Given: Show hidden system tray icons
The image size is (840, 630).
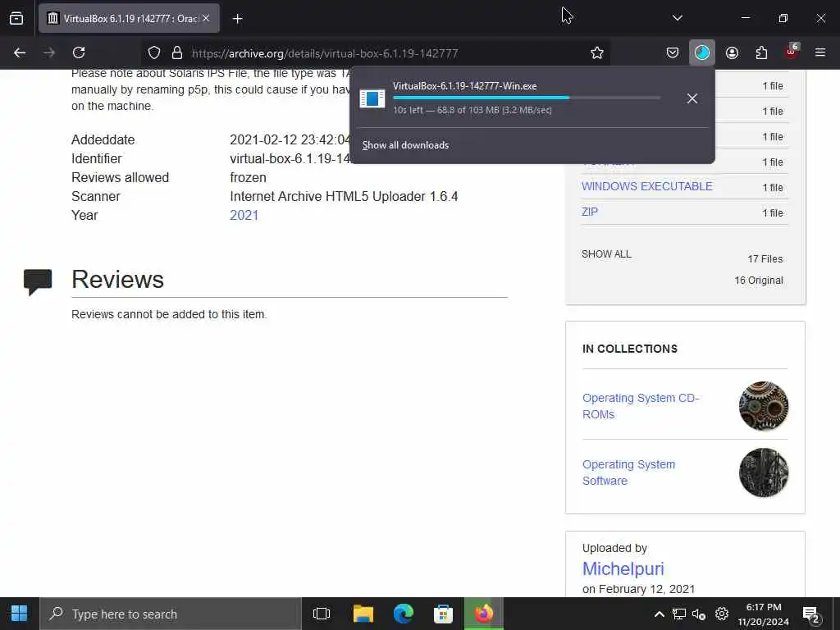Looking at the screenshot, I should tap(660, 614).
